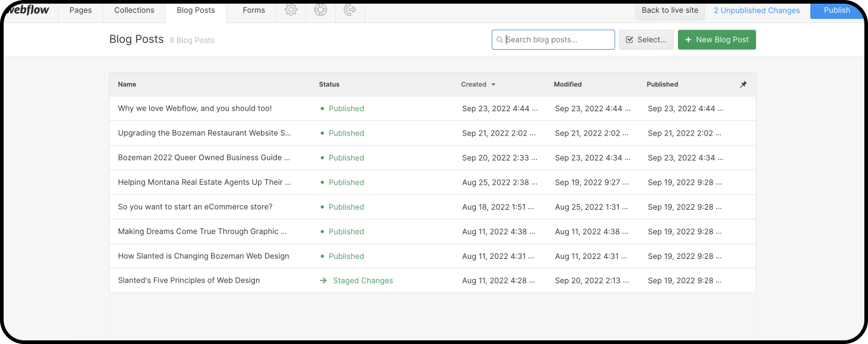
Task: Open 'So you want to start an eCommerce store?'
Action: (195, 207)
